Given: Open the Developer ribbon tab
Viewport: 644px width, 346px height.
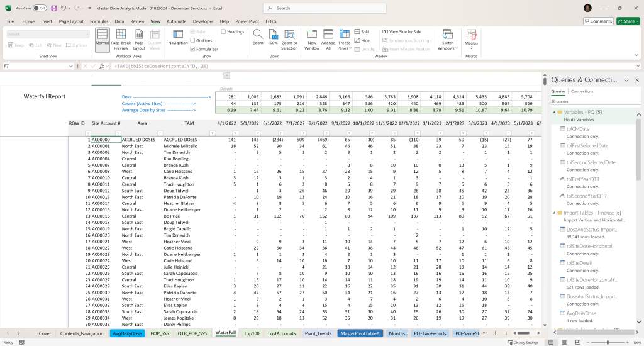Looking at the screenshot, I should point(203,21).
